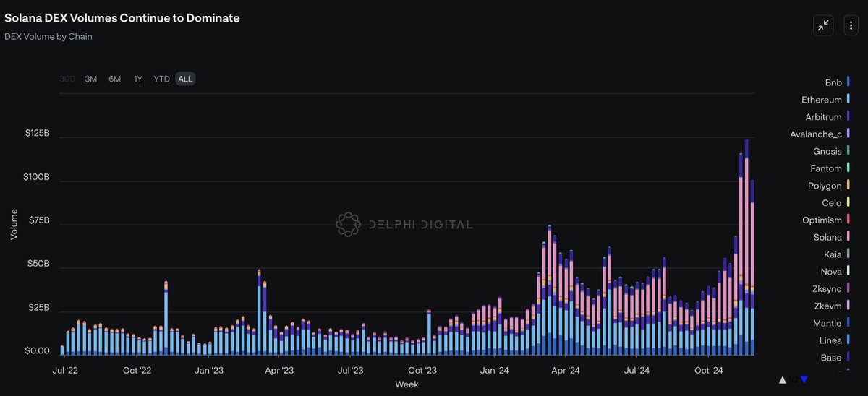Click the Week axis title
The height and width of the screenshot is (396, 868).
(407, 384)
